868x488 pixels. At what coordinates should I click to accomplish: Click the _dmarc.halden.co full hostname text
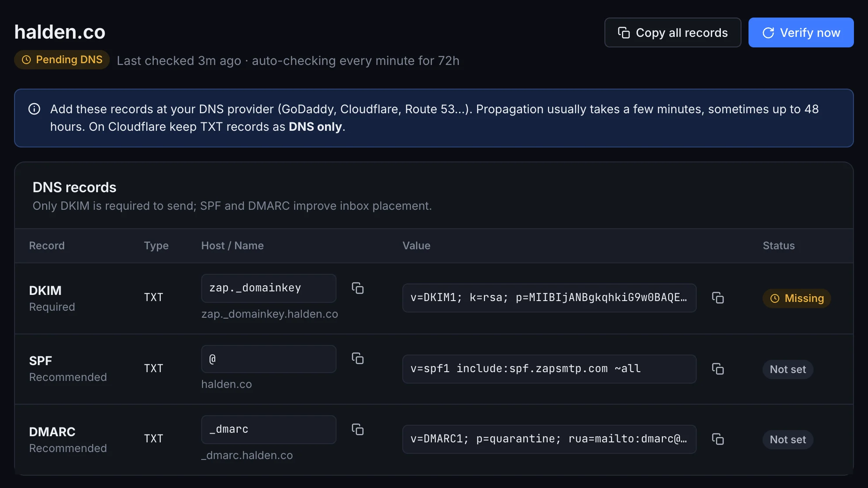(x=247, y=456)
